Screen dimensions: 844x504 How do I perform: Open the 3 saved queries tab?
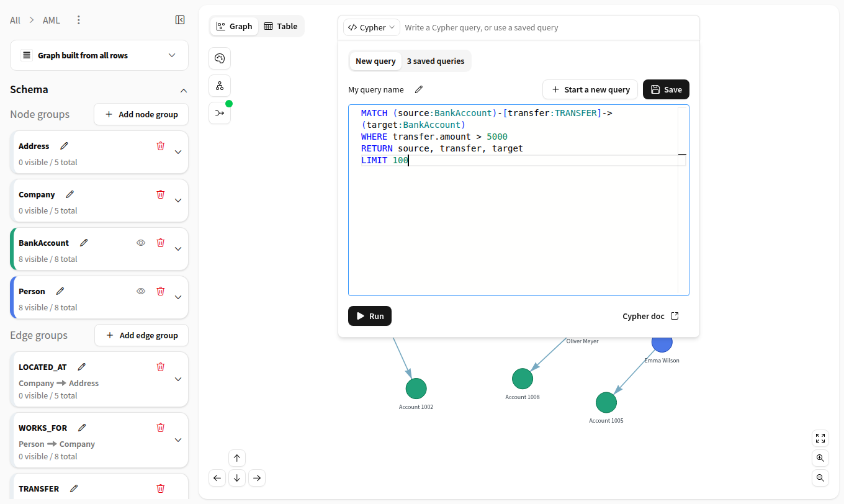(436, 61)
